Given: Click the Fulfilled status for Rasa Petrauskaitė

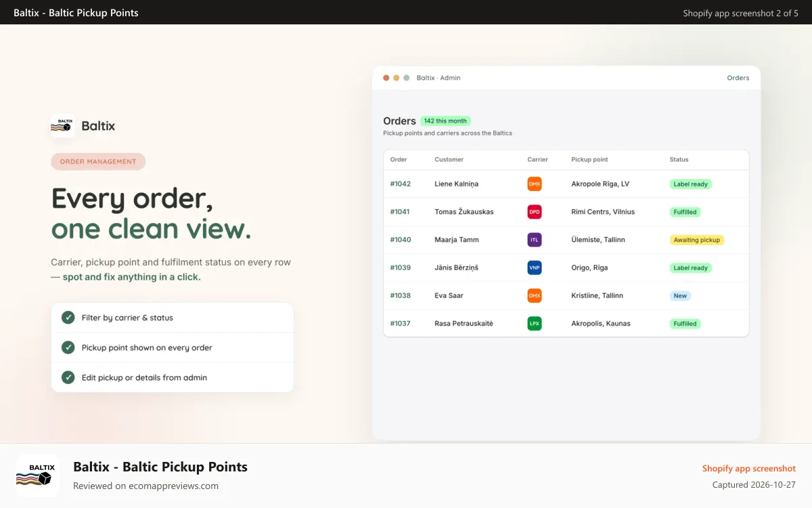Looking at the screenshot, I should coord(685,324).
